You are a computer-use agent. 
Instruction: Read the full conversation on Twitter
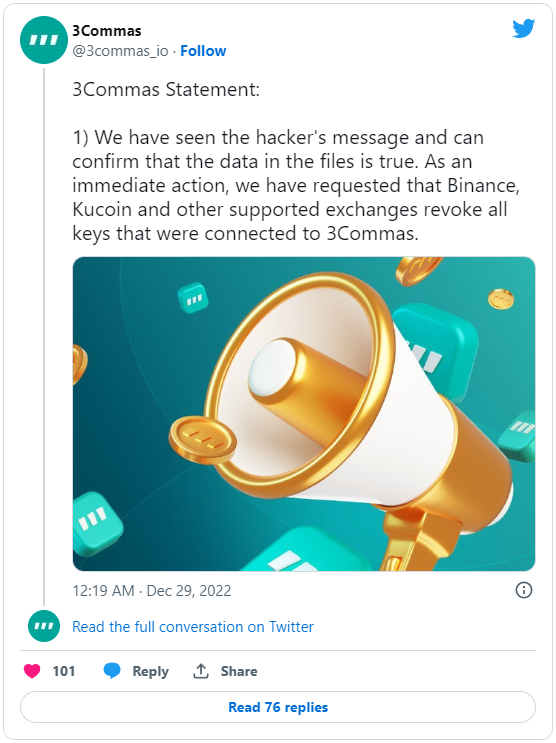click(x=192, y=626)
